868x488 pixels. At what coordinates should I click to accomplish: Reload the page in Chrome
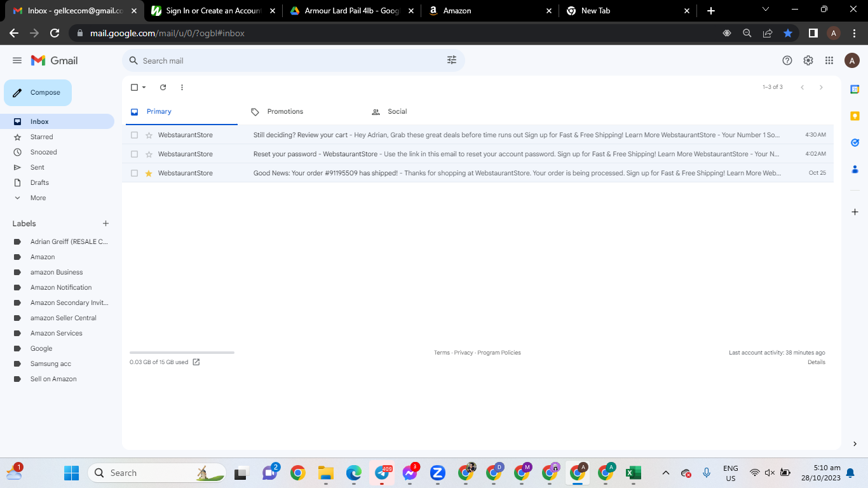pos(55,33)
